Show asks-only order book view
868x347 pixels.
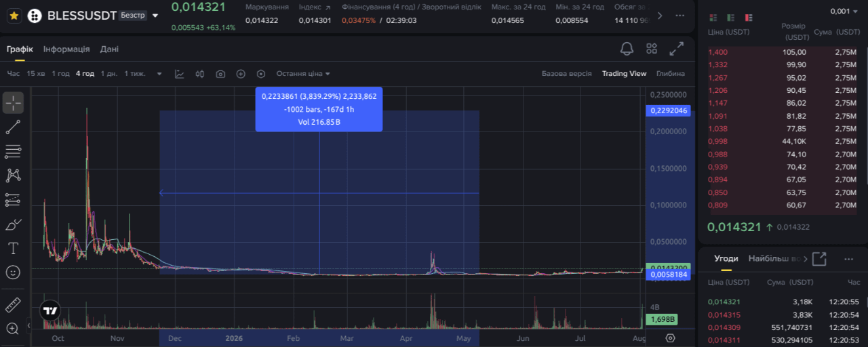coord(749,18)
